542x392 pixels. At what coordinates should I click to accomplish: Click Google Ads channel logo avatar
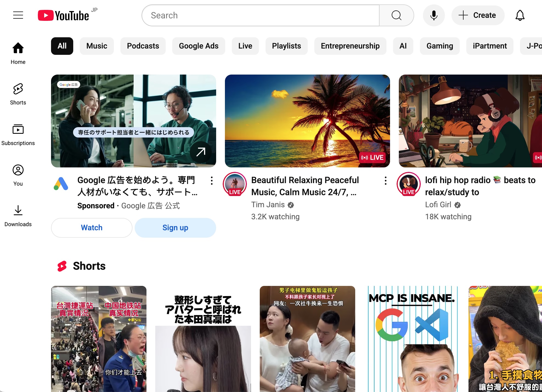(61, 184)
